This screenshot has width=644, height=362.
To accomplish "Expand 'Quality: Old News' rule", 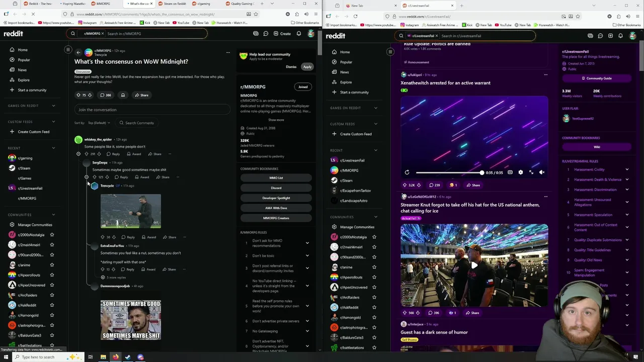I will [x=627, y=260].
